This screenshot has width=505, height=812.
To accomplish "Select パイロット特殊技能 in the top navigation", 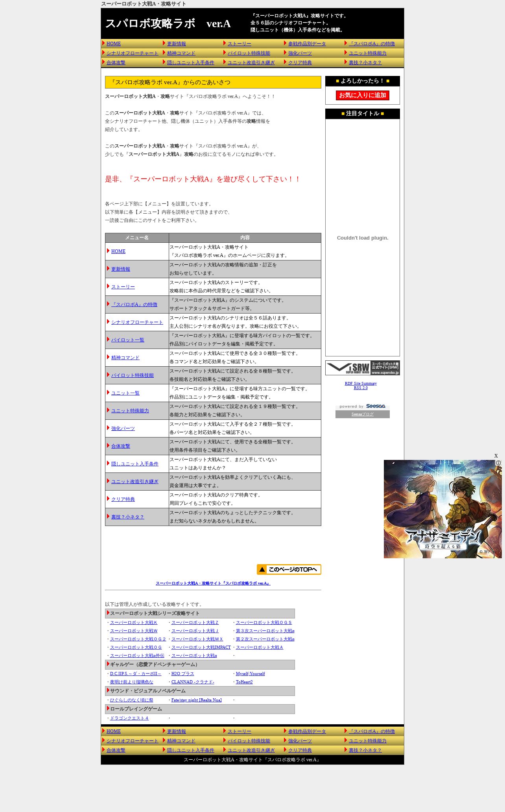I will coord(249,53).
